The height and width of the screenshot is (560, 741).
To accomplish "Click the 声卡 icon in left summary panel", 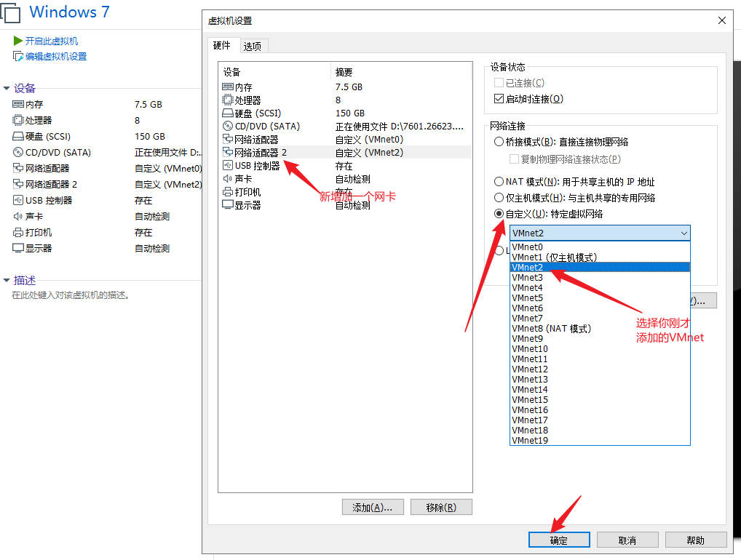I will (18, 216).
